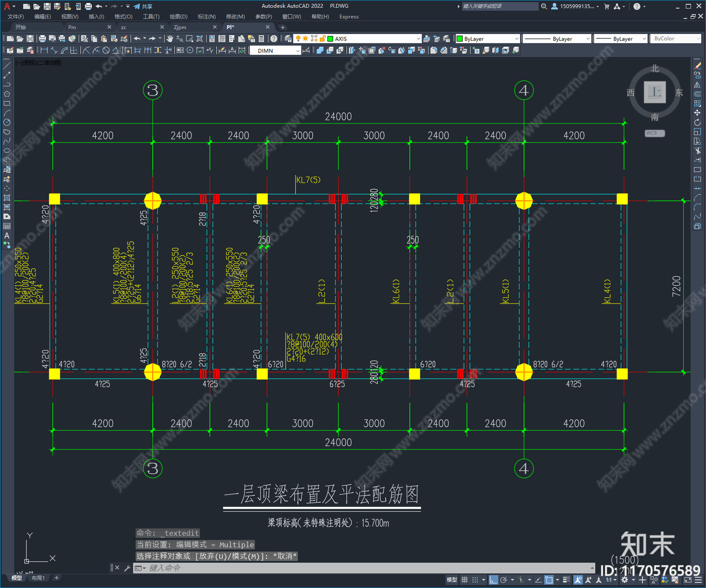
Task: Open the Quick Calculator icon
Action: click(x=261, y=39)
